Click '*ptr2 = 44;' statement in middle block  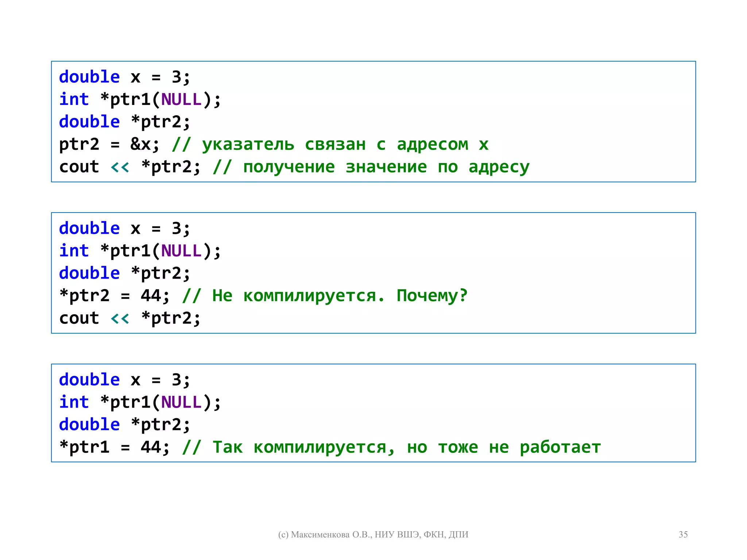115,296
